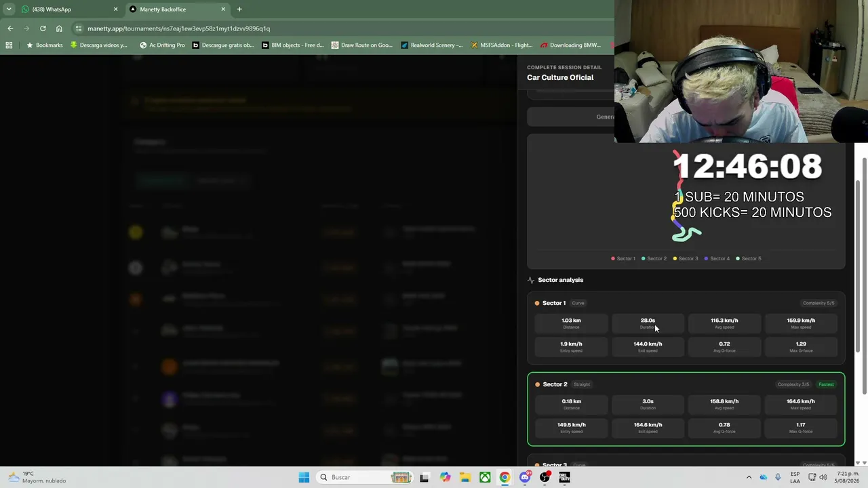Click the Sector 1 Curve tag
This screenshot has width=868, height=488.
[578, 303]
